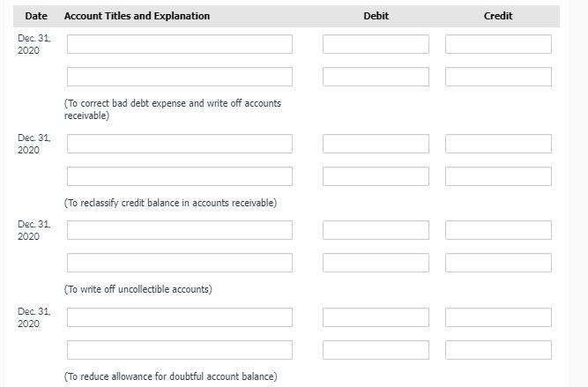Click second account title field of bad debt correction entry
Viewport: 588px width, 387px height.
pos(180,77)
